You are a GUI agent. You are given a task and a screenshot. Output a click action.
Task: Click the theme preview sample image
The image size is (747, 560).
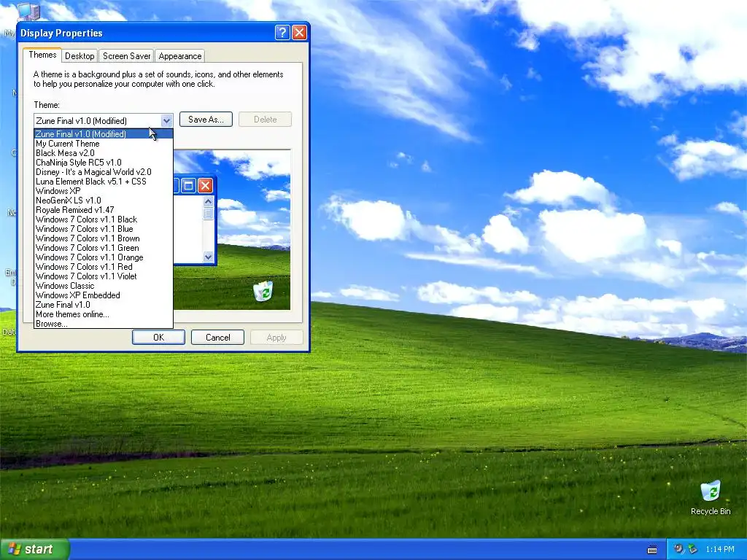(232, 230)
